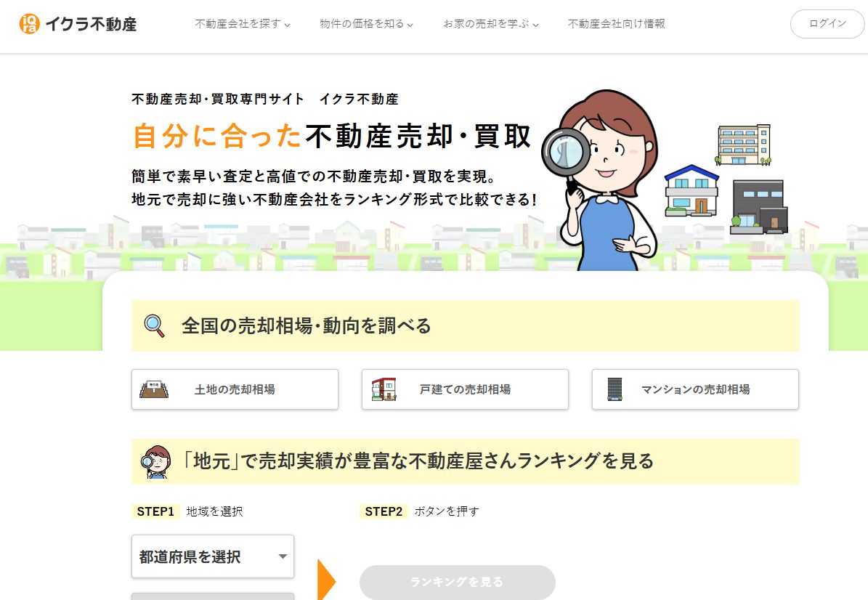Click the apartment building illustration in hero
The image size is (868, 600).
tap(744, 145)
